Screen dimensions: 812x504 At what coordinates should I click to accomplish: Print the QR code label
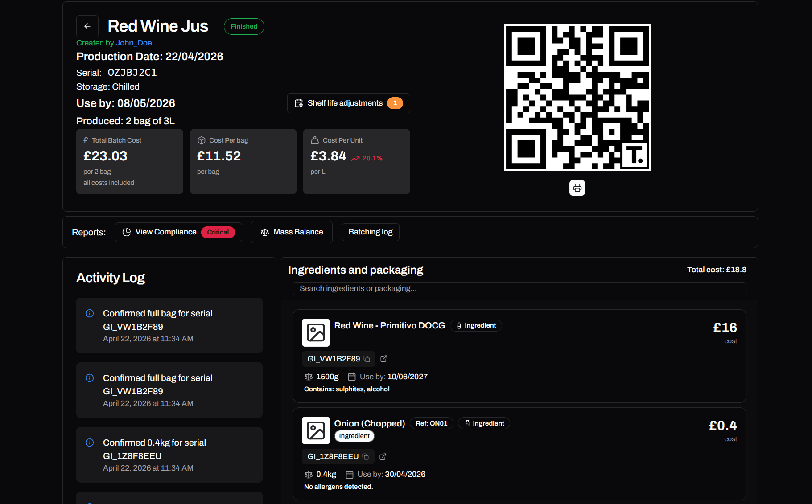[577, 188]
